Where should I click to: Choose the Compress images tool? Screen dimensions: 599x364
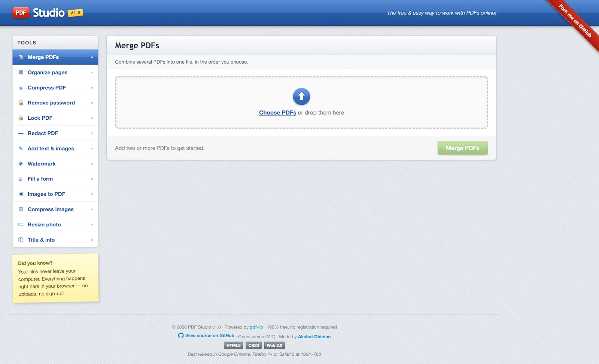pyautogui.click(x=55, y=209)
